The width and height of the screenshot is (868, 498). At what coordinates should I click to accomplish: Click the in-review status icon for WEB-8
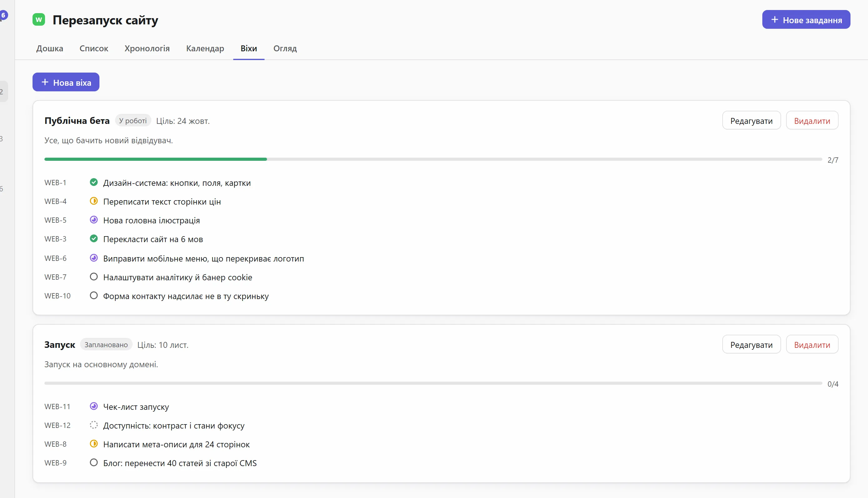point(94,444)
